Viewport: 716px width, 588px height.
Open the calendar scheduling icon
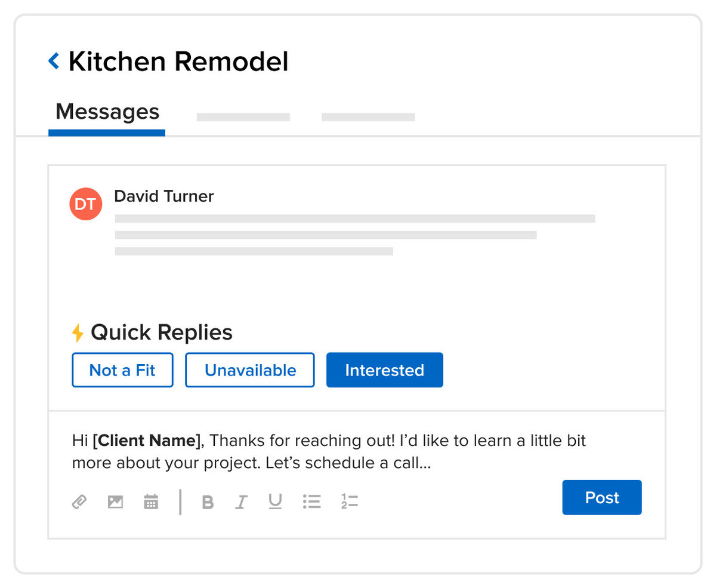tap(150, 502)
